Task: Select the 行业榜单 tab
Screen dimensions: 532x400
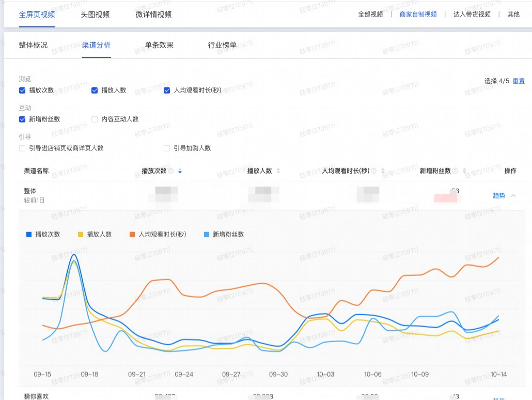Action: 222,45
